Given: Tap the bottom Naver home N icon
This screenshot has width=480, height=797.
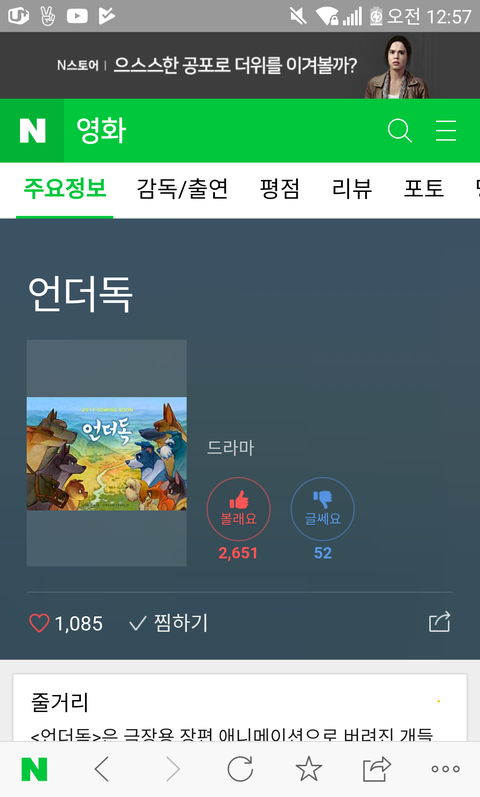Looking at the screenshot, I should click(34, 769).
